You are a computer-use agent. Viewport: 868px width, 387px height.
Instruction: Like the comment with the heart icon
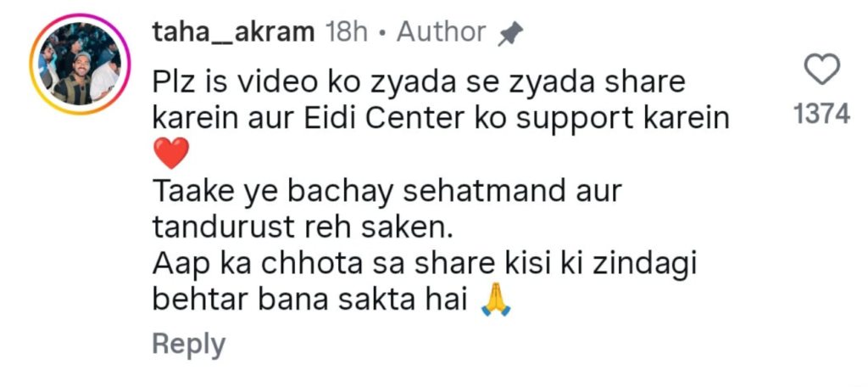coord(822,71)
